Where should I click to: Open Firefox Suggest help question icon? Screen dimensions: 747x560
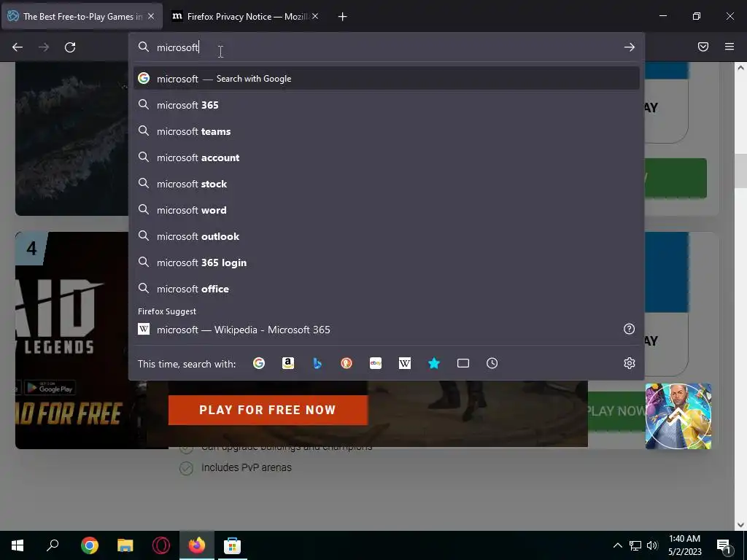630,329
